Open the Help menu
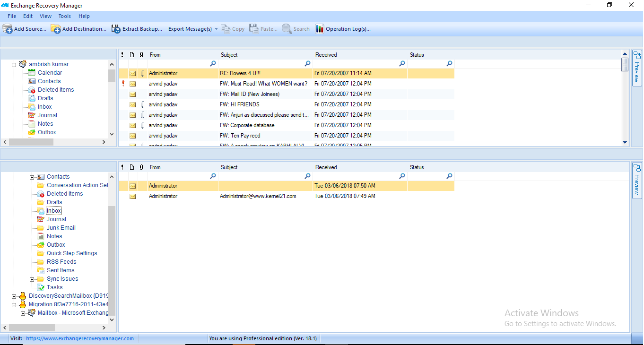This screenshot has height=345, width=644. click(84, 16)
